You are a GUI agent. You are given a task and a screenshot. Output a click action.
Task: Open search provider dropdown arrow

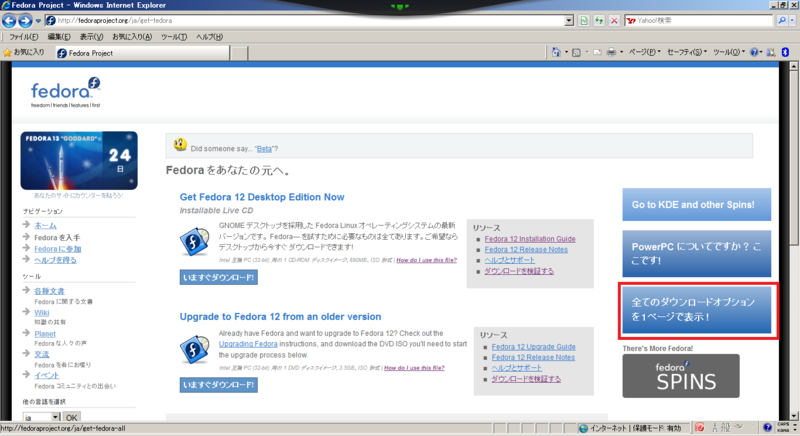(x=792, y=20)
